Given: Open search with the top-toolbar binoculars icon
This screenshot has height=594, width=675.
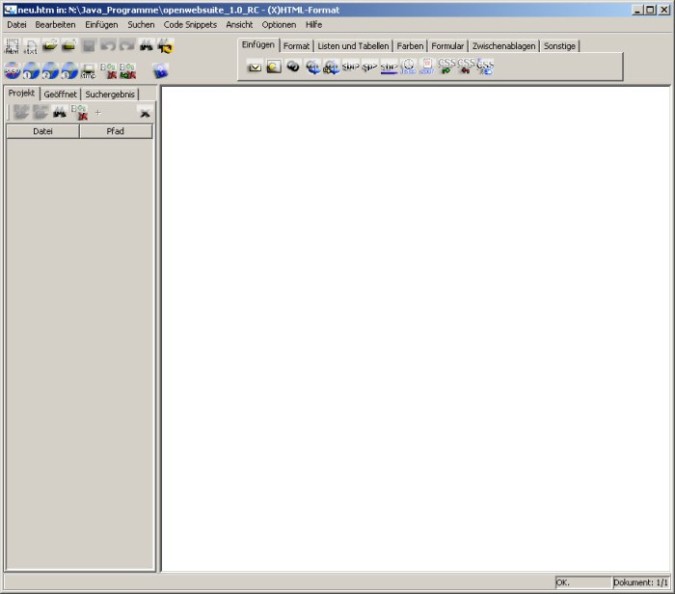Looking at the screenshot, I should (x=146, y=45).
